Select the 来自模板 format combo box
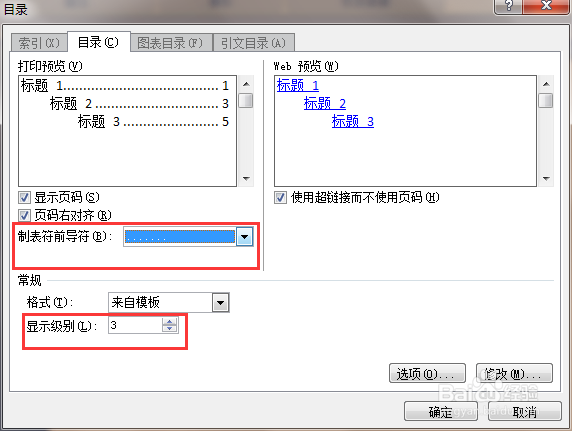This screenshot has height=431, width=572. click(169, 303)
